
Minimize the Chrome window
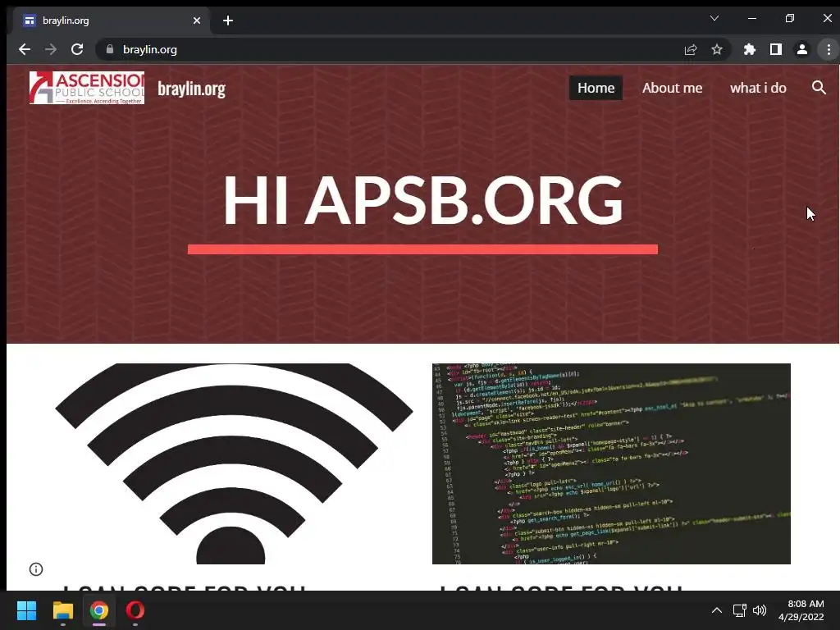(x=752, y=18)
